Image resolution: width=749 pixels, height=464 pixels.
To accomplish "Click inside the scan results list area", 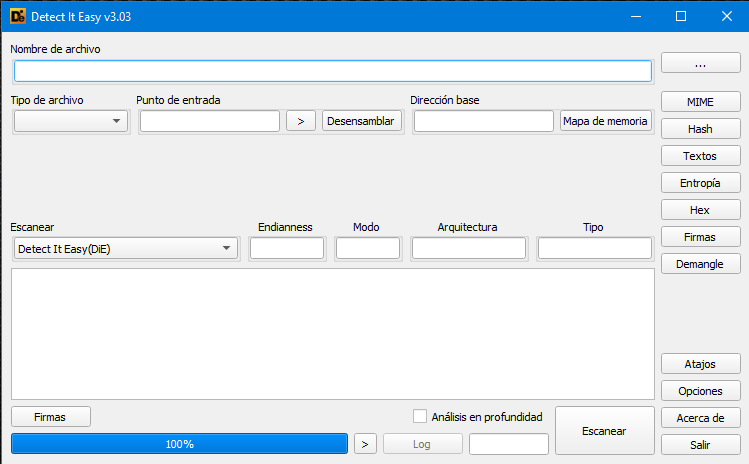I will [333, 334].
